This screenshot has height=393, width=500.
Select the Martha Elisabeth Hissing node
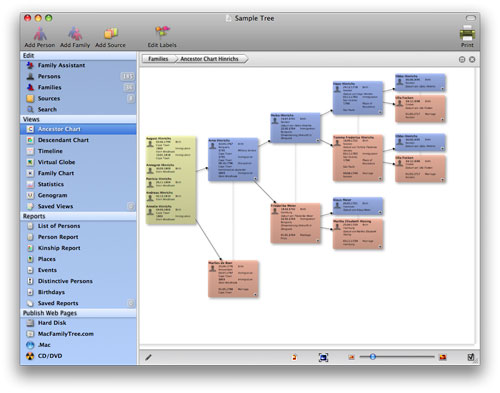tap(358, 234)
